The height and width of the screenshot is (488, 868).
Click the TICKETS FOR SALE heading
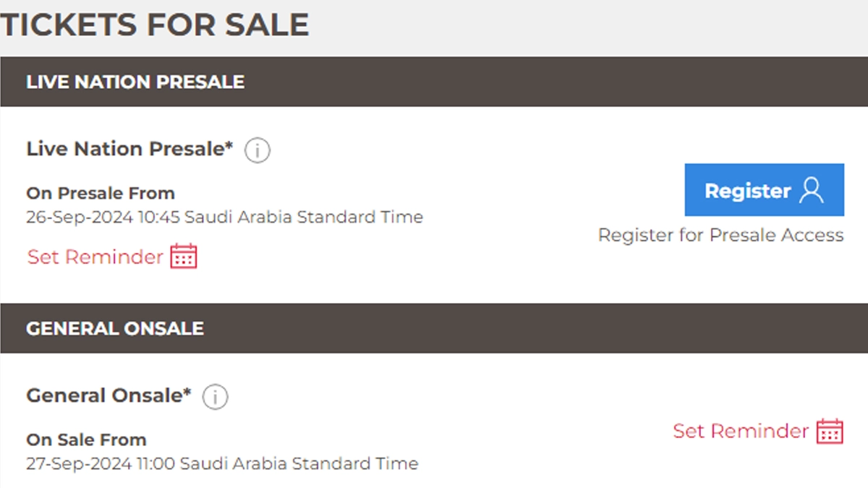155,25
